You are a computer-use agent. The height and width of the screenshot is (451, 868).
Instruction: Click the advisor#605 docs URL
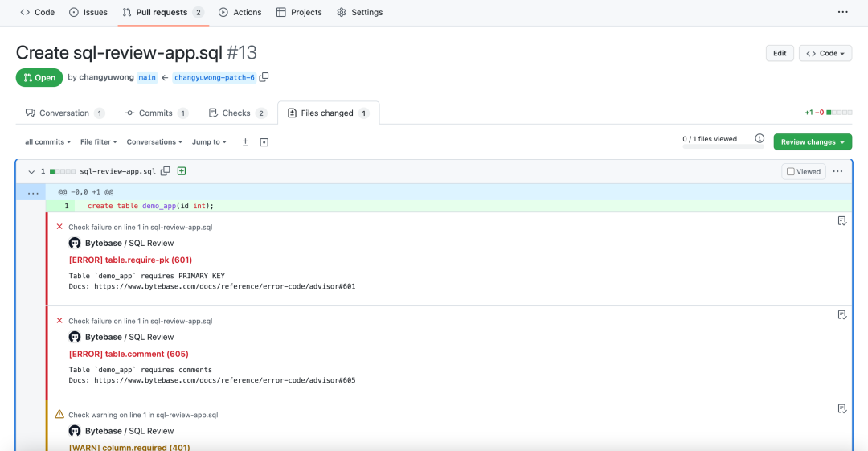coord(225,380)
